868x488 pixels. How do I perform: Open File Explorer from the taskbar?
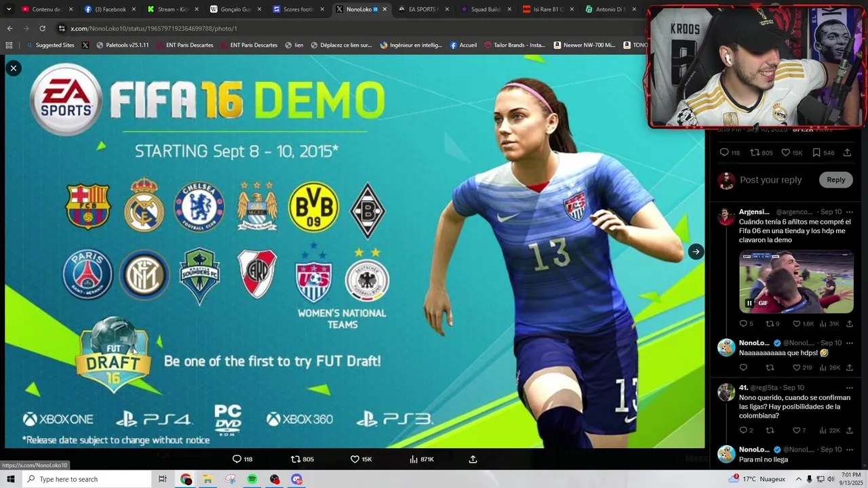(x=208, y=479)
